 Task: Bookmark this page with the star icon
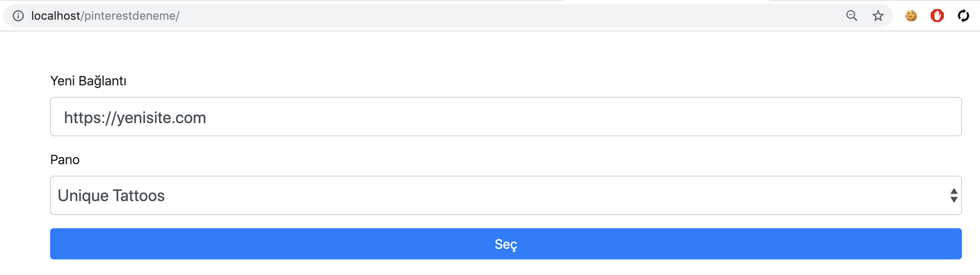click(x=878, y=16)
